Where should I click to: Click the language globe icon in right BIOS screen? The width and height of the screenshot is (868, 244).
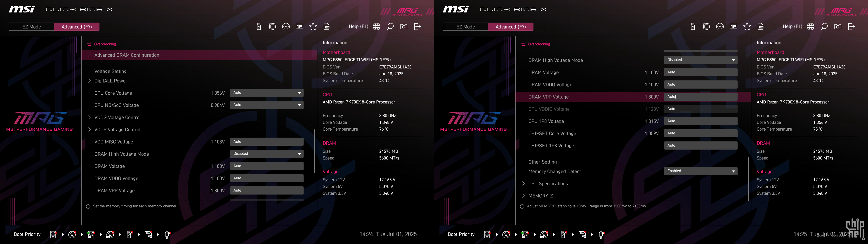[x=811, y=27]
